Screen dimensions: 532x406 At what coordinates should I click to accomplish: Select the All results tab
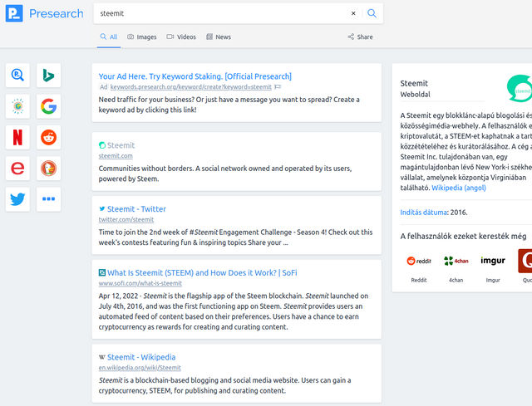point(109,37)
